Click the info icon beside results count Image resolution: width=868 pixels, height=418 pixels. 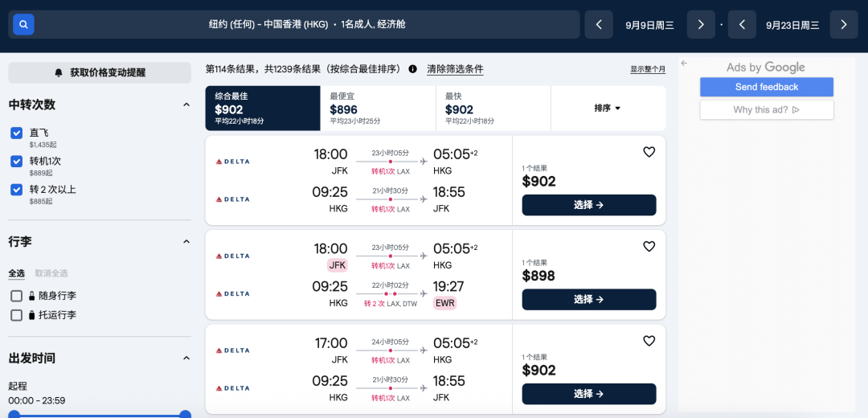[x=413, y=69]
